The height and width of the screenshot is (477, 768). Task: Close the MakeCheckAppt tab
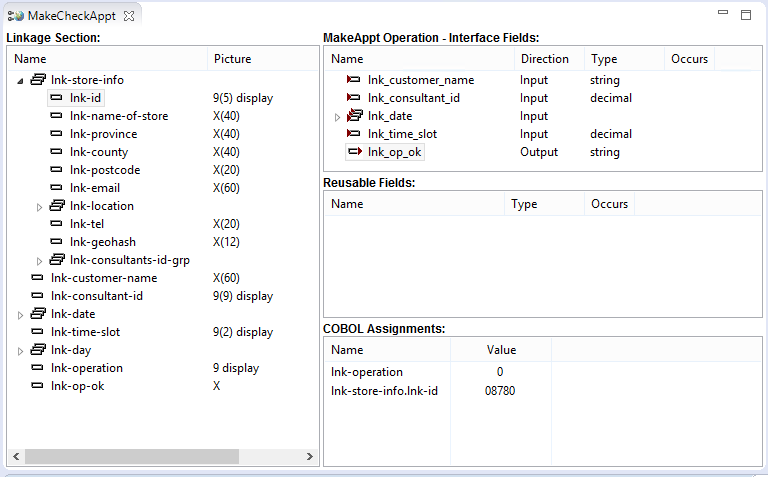click(129, 16)
